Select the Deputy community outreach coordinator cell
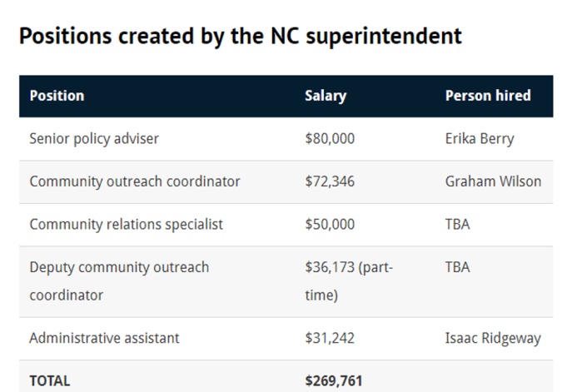 click(x=119, y=281)
